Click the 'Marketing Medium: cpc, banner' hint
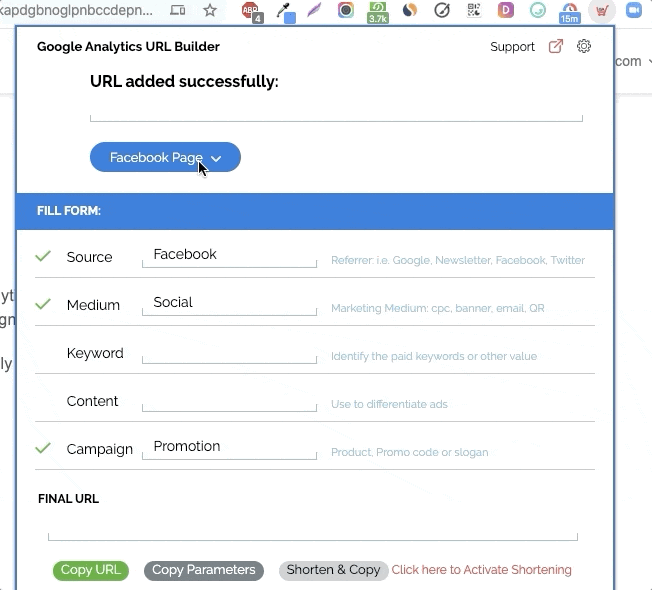The height and width of the screenshot is (590, 652). [x=437, y=308]
